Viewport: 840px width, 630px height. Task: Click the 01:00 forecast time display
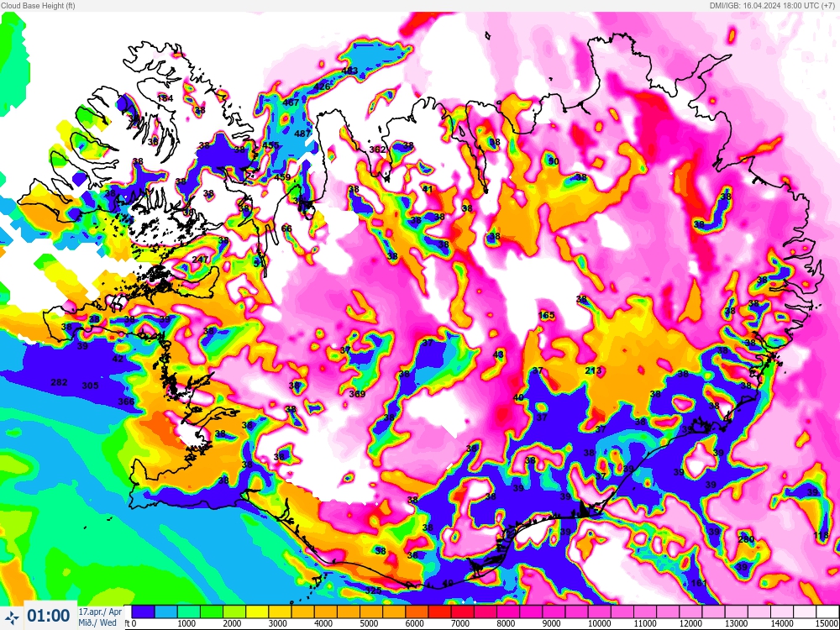[x=48, y=616]
